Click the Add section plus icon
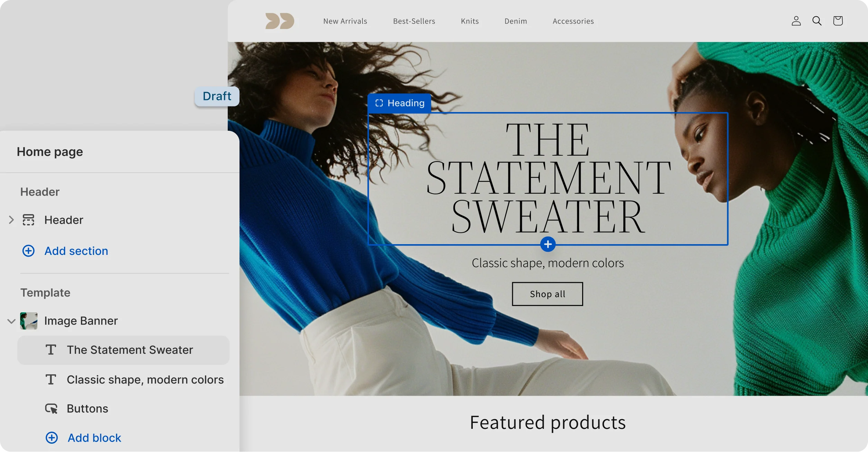The height and width of the screenshot is (452, 868). pos(28,251)
